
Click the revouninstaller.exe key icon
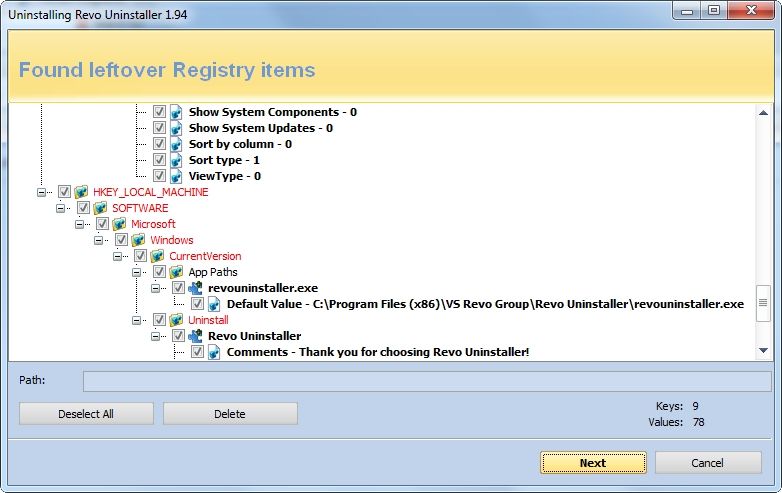coord(195,288)
